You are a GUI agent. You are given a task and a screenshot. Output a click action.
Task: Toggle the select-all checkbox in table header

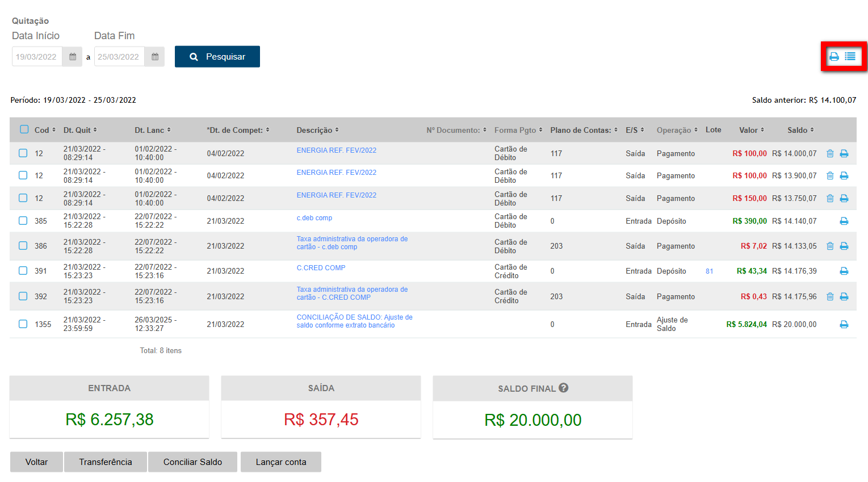tap(24, 129)
